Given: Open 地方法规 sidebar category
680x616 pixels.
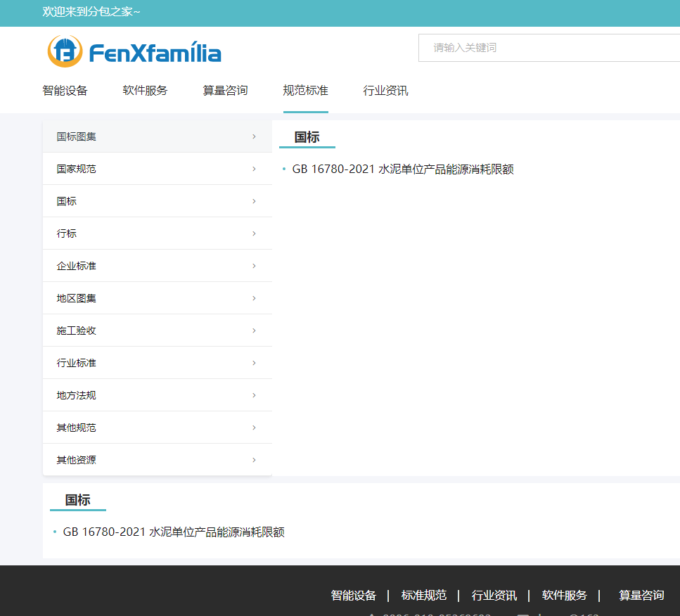Looking at the screenshot, I should click(76, 395).
